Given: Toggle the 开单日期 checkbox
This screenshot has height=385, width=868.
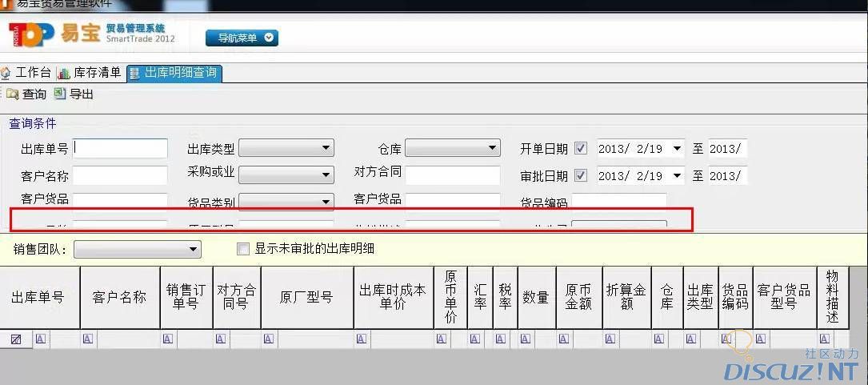Looking at the screenshot, I should tap(581, 148).
